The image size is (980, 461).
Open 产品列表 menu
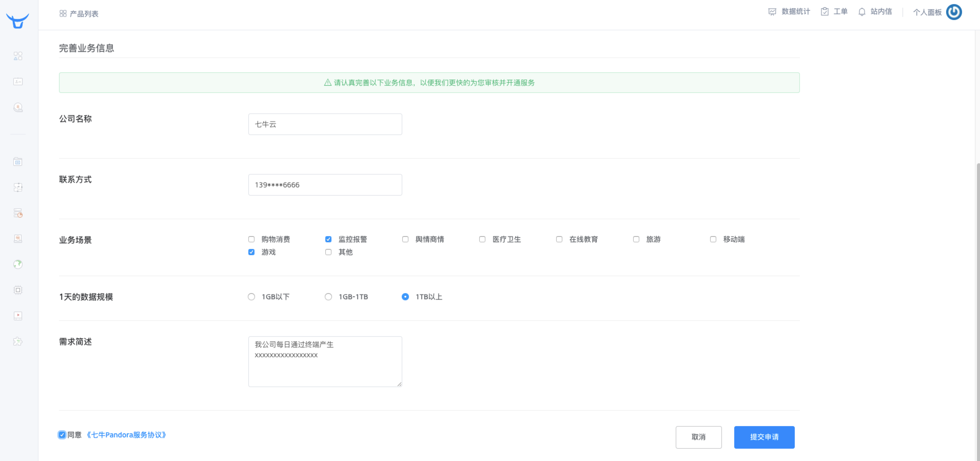[x=84, y=14]
